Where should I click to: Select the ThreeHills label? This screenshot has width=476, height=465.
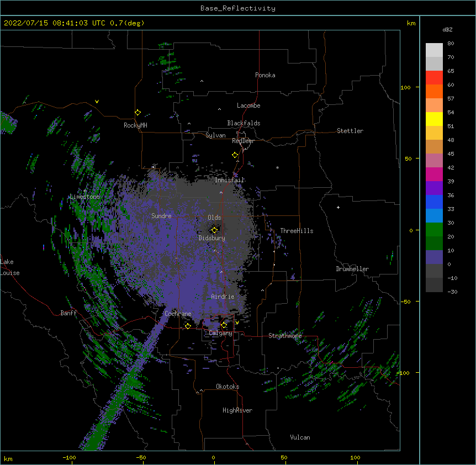pos(297,231)
